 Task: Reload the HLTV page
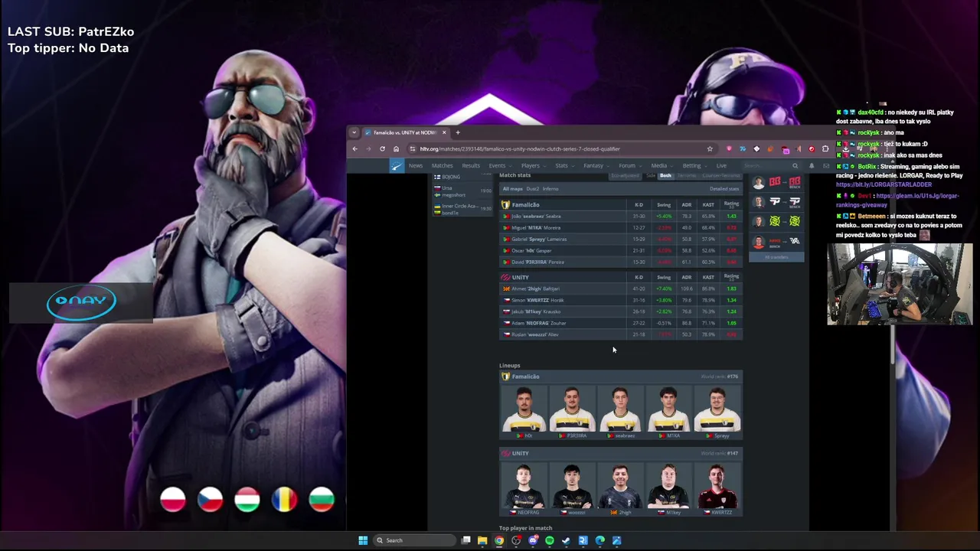tap(382, 148)
